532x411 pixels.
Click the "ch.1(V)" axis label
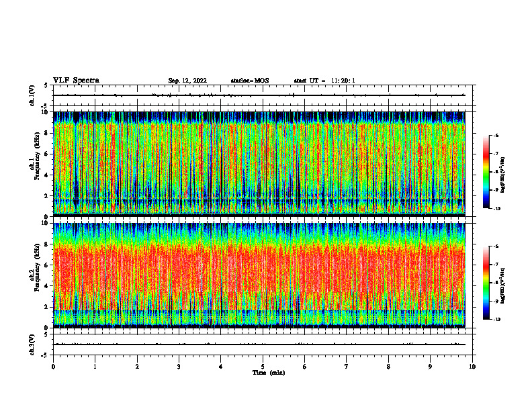(32, 95)
